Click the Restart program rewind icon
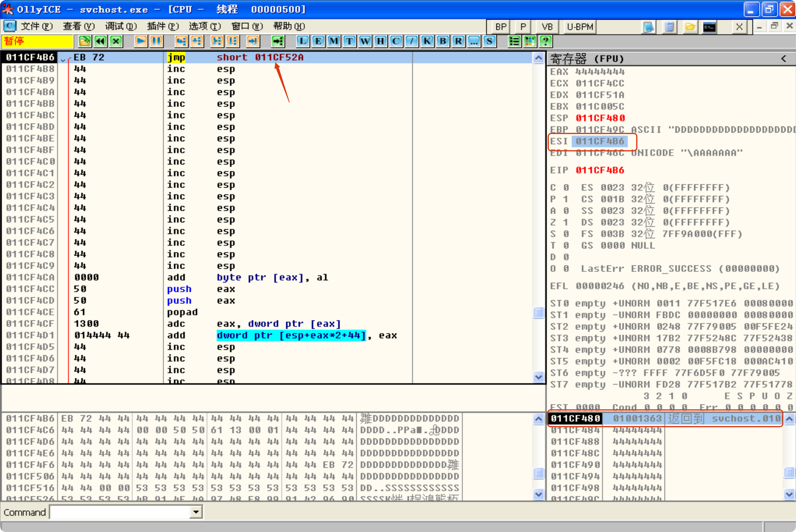796x532 pixels. tap(101, 41)
